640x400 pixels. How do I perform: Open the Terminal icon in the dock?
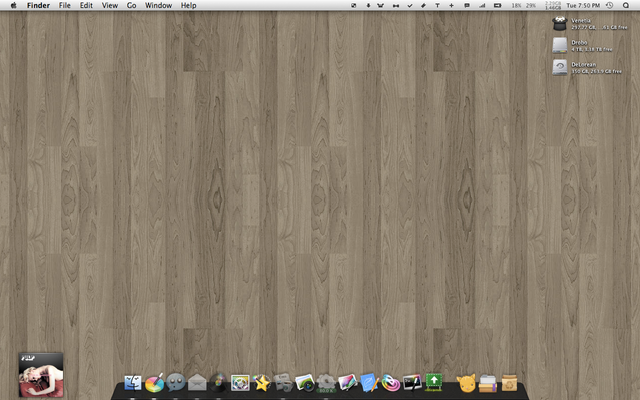tap(412, 382)
